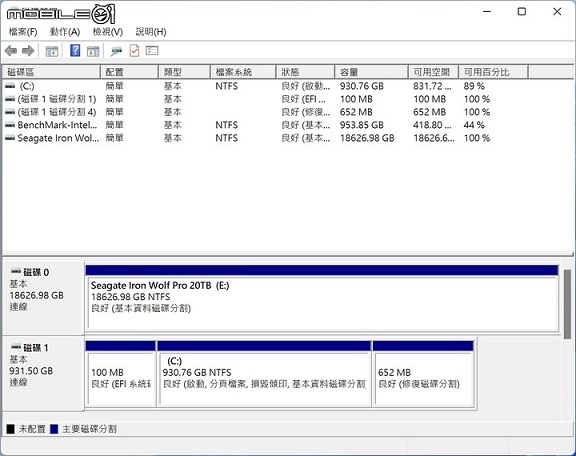This screenshot has height=456, width=576.
Task: Open the 說明(H) menu
Action: pos(151,32)
